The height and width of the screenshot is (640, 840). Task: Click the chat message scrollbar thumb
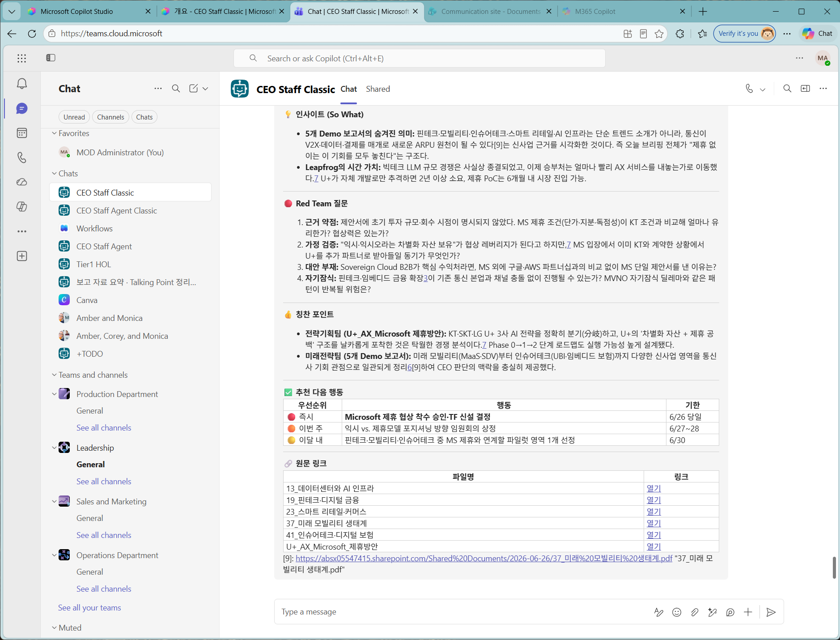click(834, 567)
